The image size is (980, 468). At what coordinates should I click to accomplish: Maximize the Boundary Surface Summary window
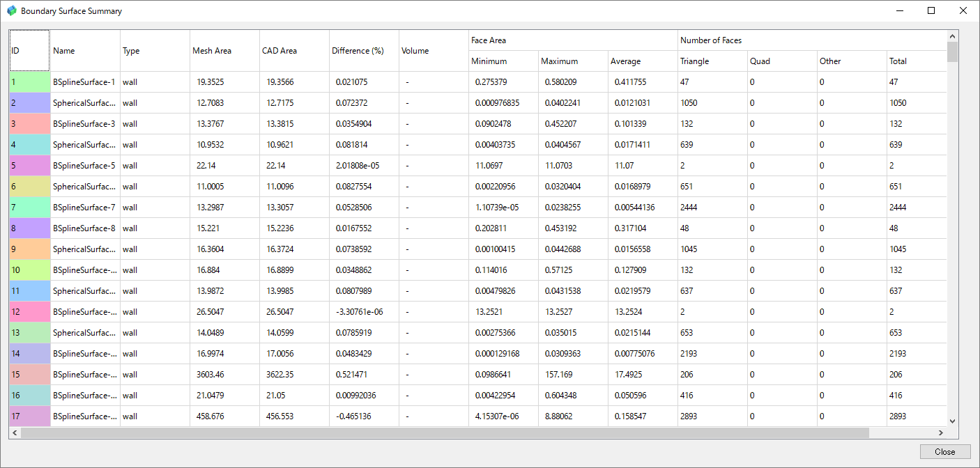[x=931, y=10]
